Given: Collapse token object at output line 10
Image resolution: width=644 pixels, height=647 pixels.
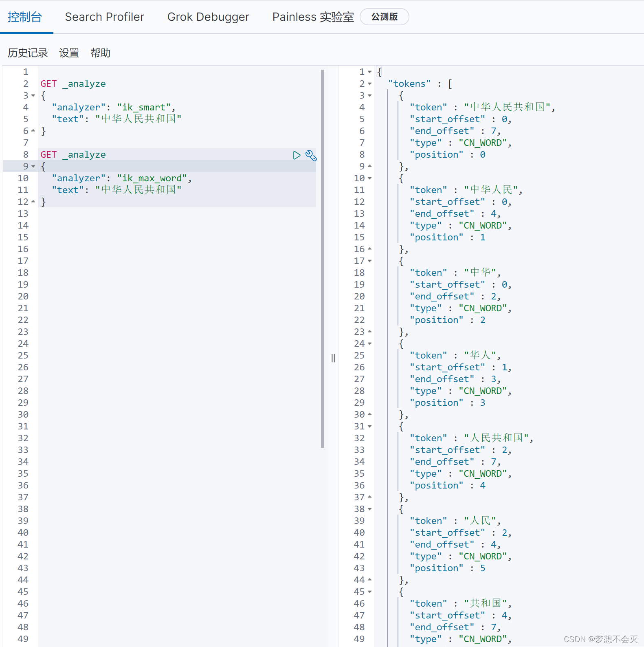Looking at the screenshot, I should [370, 178].
